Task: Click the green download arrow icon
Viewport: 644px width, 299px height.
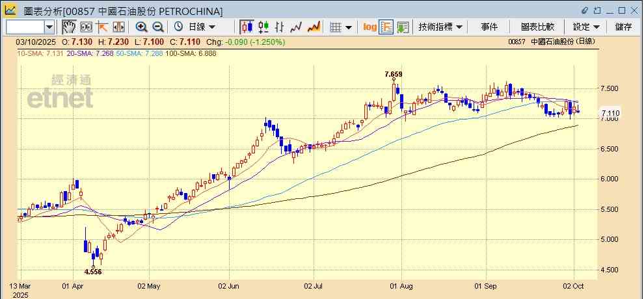Action: pos(403,27)
